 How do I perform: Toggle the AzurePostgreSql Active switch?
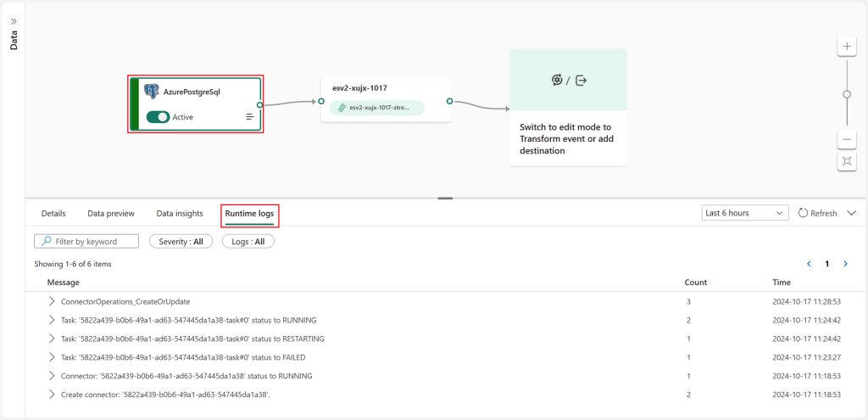pyautogui.click(x=158, y=117)
